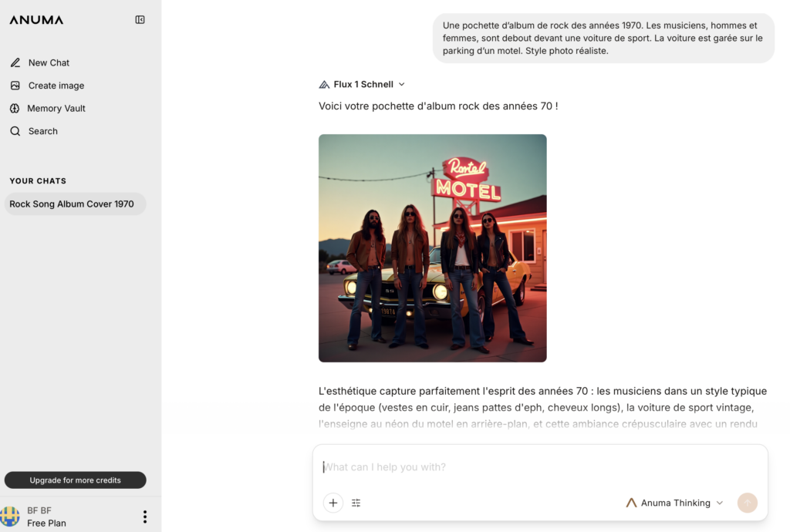Screen dimensions: 790x532
Task: Click the ANUMA logo
Action: coord(36,20)
